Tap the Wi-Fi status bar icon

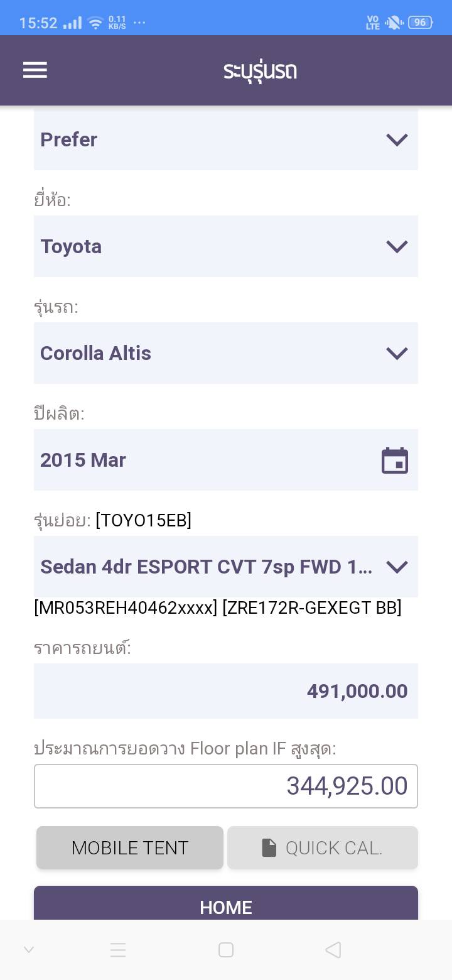[95, 23]
